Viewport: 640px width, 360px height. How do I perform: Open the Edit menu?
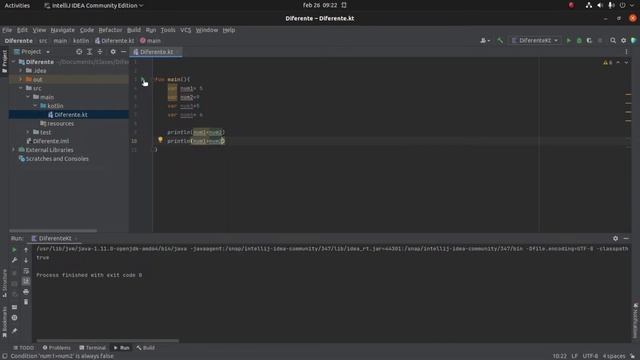(22, 30)
